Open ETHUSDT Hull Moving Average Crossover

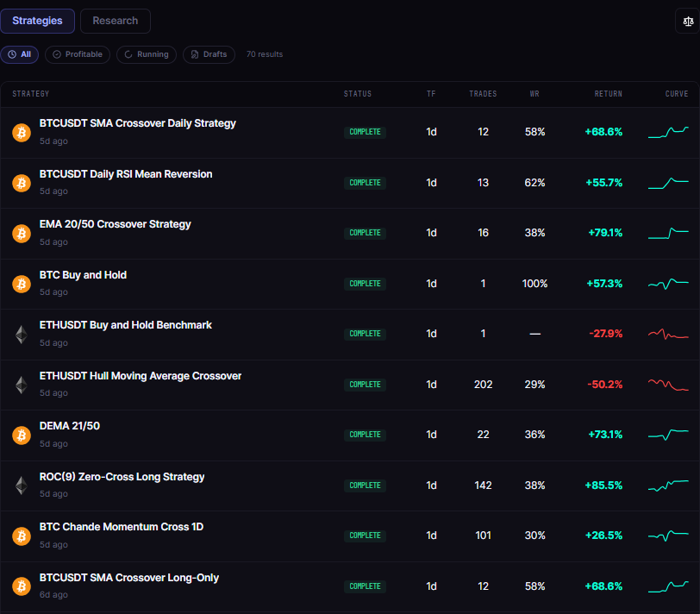coord(141,376)
